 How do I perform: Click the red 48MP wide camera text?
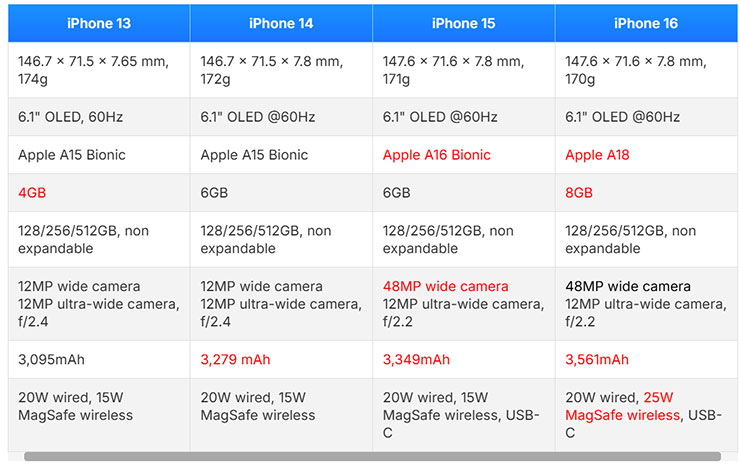tap(445, 287)
